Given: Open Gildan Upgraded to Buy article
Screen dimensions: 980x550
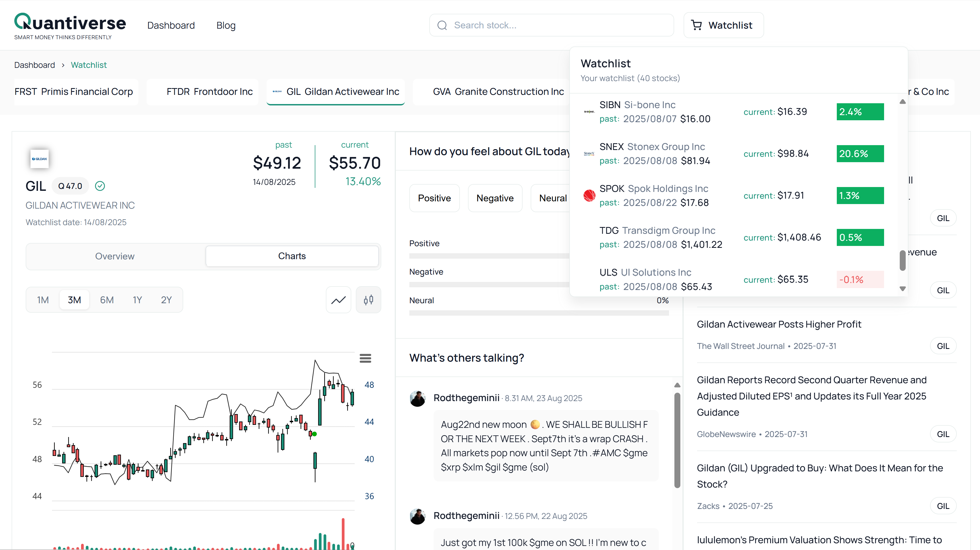Looking at the screenshot, I should pyautogui.click(x=820, y=476).
